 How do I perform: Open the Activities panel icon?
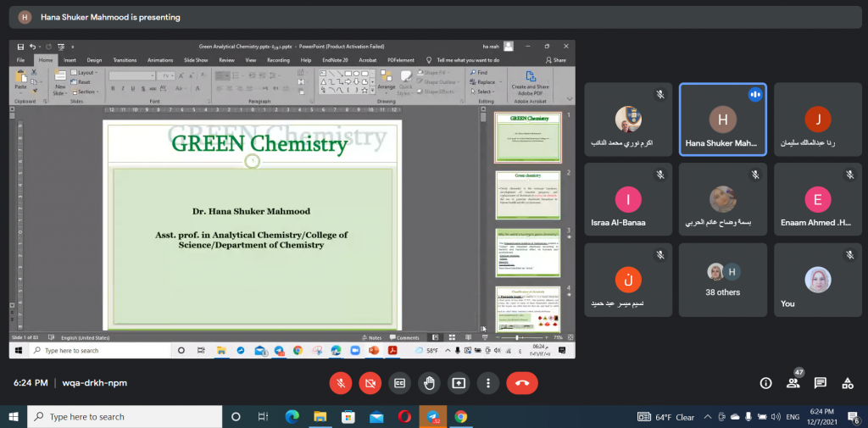pyautogui.click(x=848, y=383)
